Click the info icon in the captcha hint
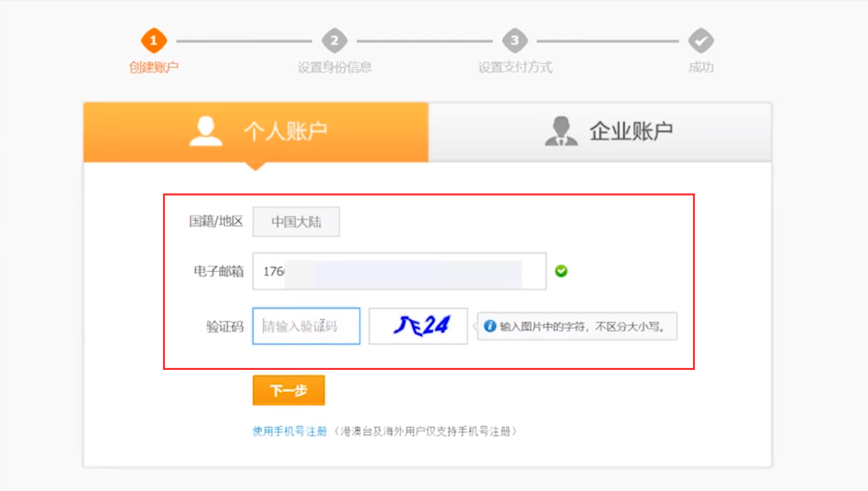This screenshot has width=868, height=491. (x=489, y=326)
